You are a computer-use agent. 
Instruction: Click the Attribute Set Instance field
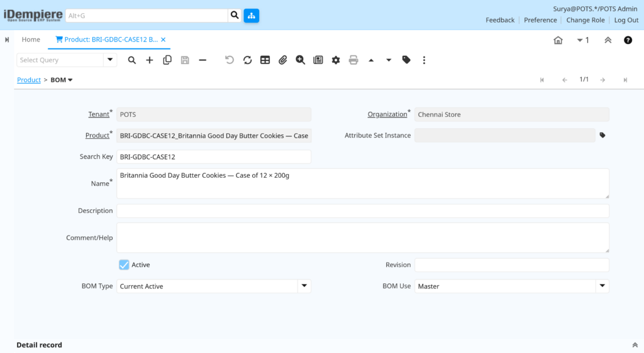505,135
